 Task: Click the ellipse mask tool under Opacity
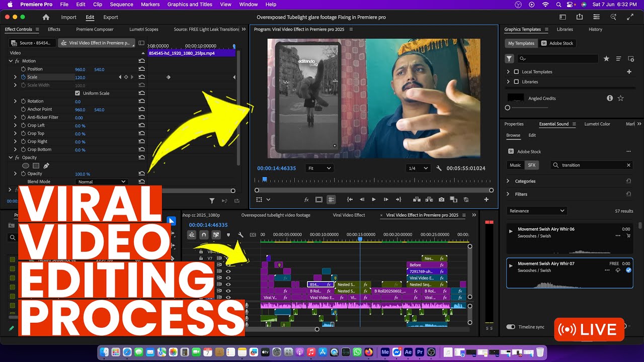[x=26, y=165]
